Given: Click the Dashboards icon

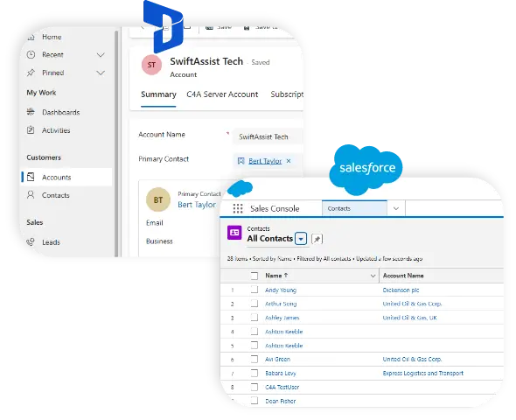Looking at the screenshot, I should click(x=31, y=112).
